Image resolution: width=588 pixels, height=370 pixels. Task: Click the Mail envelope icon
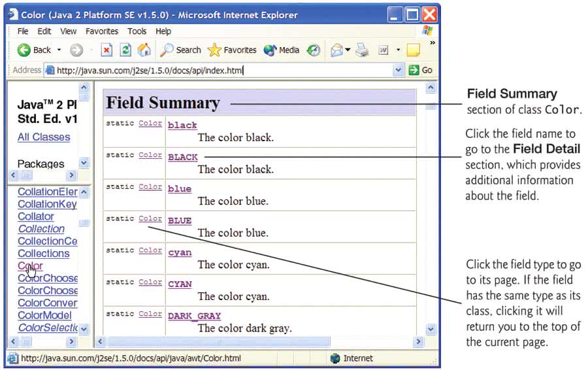(x=337, y=50)
